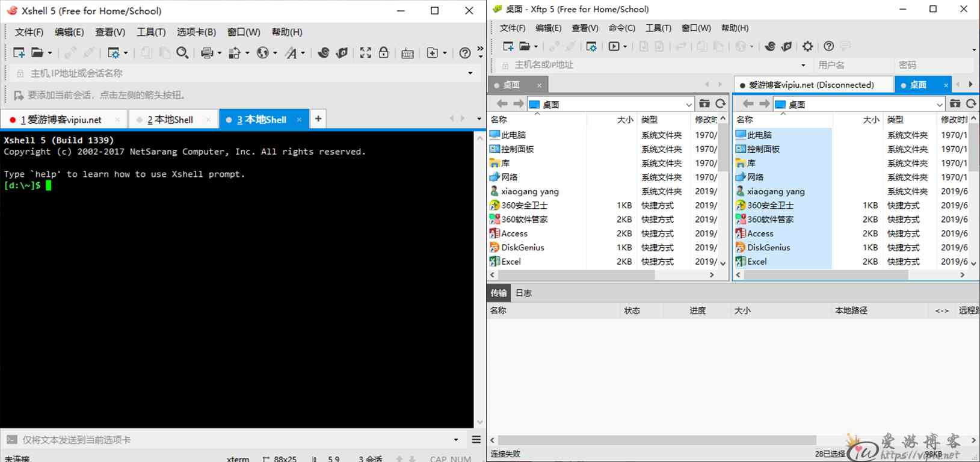Click the keyboard mapping icon in Xshell
The image size is (980, 462).
[x=407, y=53]
